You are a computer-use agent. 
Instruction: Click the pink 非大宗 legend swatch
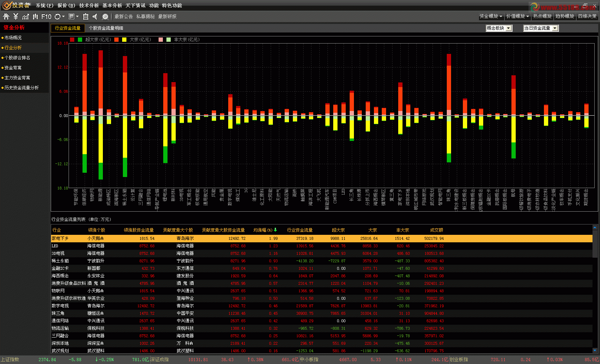(161, 40)
